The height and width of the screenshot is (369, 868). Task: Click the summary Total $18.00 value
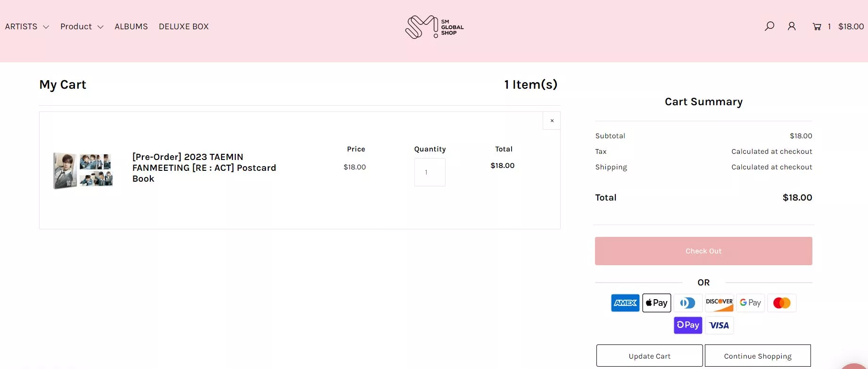[797, 198]
